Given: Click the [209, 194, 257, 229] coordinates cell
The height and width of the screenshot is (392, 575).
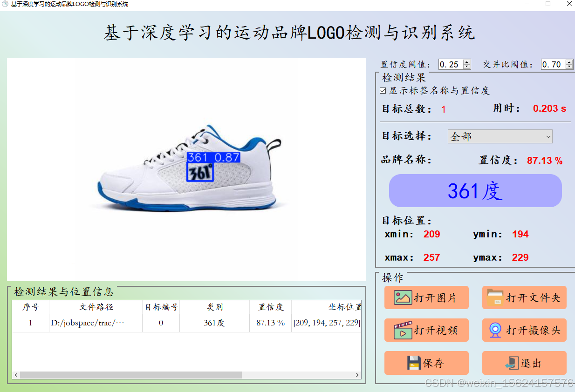Looking at the screenshot, I should tap(326, 323).
